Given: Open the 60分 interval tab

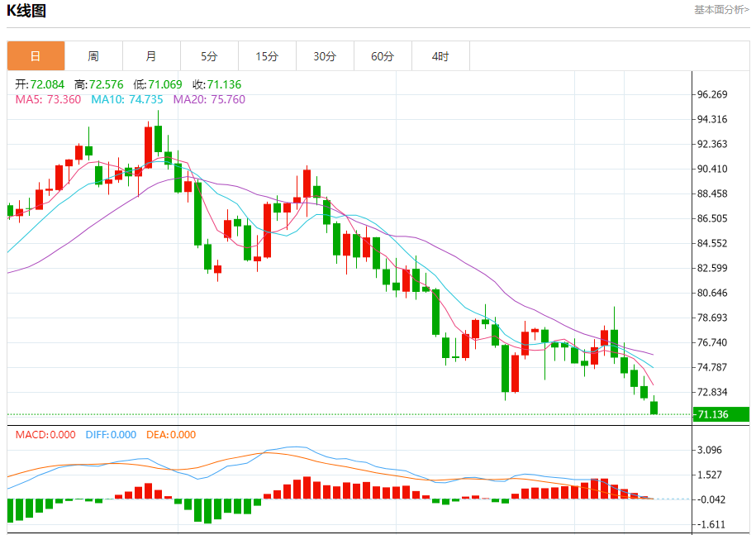Looking at the screenshot, I should tap(383, 56).
